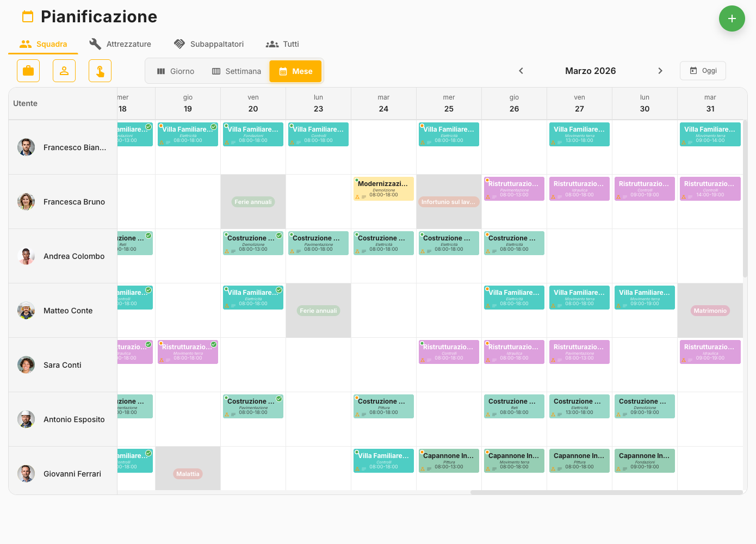
Task: Click the calendar icon beside Pianificazione title
Action: [28, 17]
